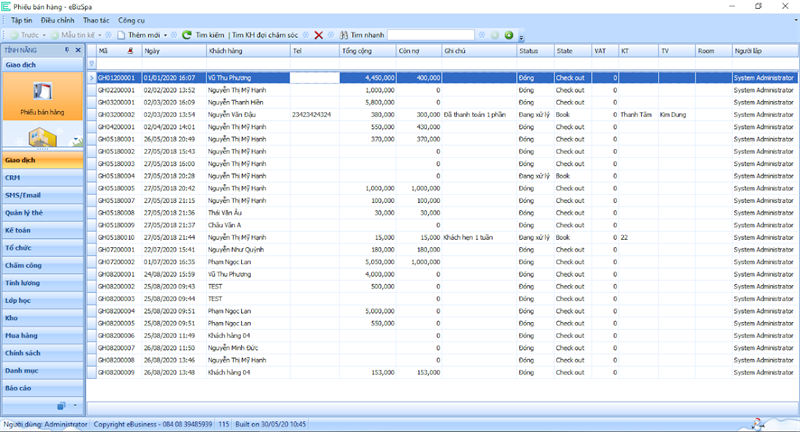The image size is (800, 432).
Task: Click the room icon below Phiếu bán hàng
Action: pos(42,138)
